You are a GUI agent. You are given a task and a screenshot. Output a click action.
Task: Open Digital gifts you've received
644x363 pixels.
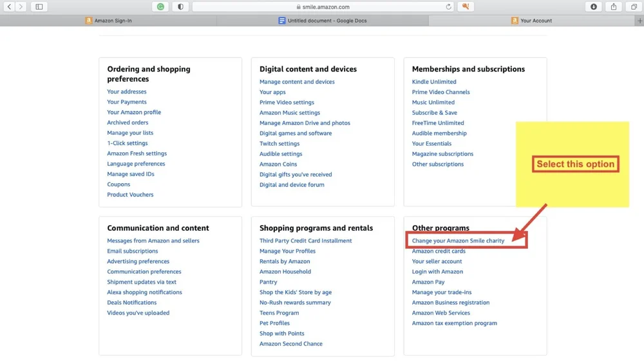296,174
